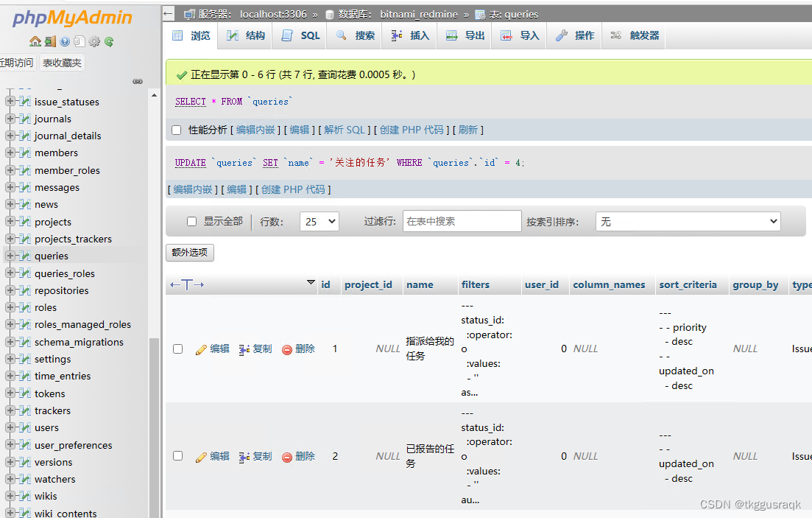The image size is (812, 518).
Task: Open the 行数 dropdown showing 25
Action: coord(319,221)
